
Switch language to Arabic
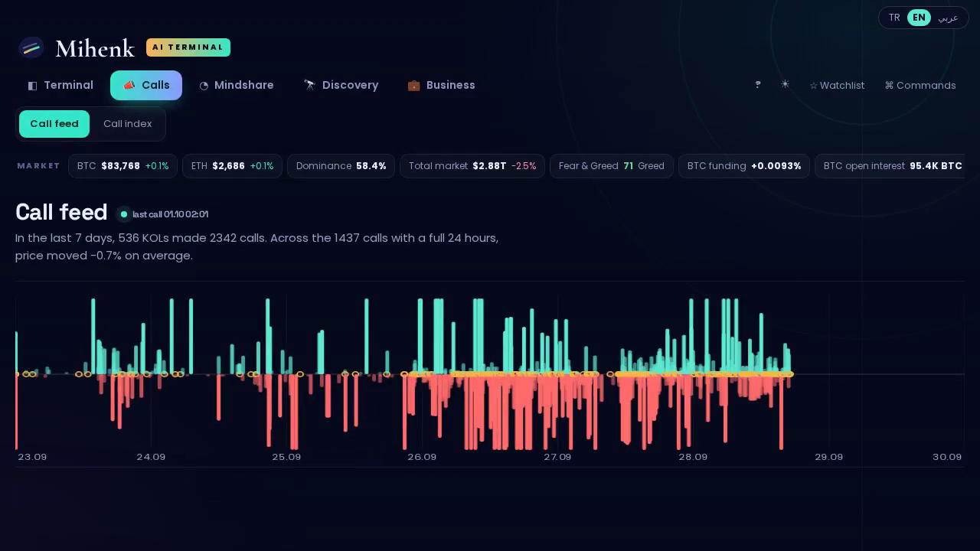[x=949, y=18]
